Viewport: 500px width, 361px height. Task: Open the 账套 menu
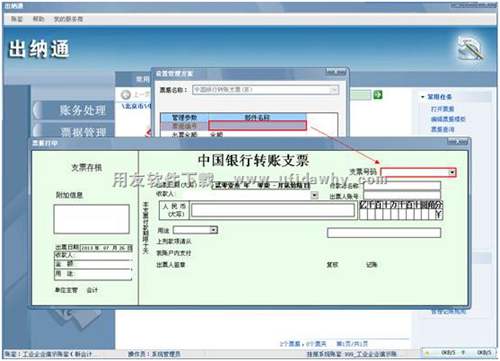pyautogui.click(x=17, y=19)
